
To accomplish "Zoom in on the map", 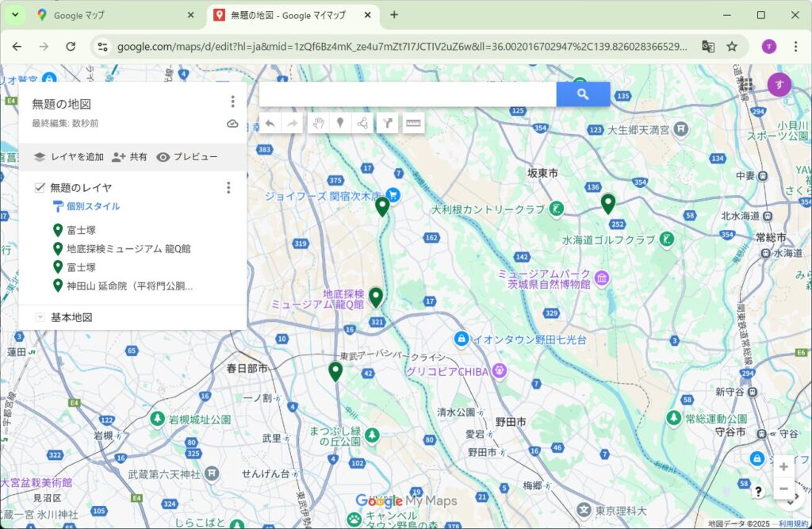I will 783,467.
